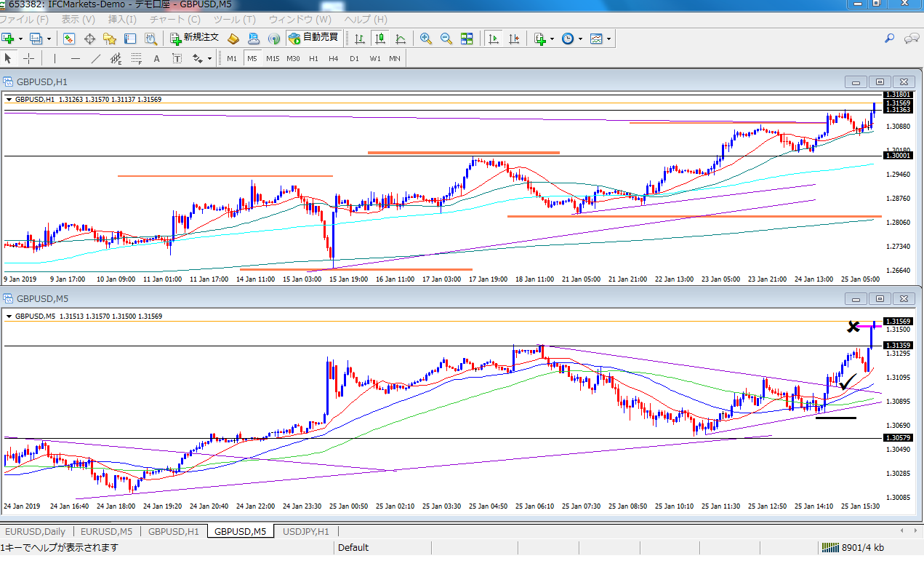Screen dimensions: 924x561
Task: Switch to line chart mode
Action: coord(401,38)
